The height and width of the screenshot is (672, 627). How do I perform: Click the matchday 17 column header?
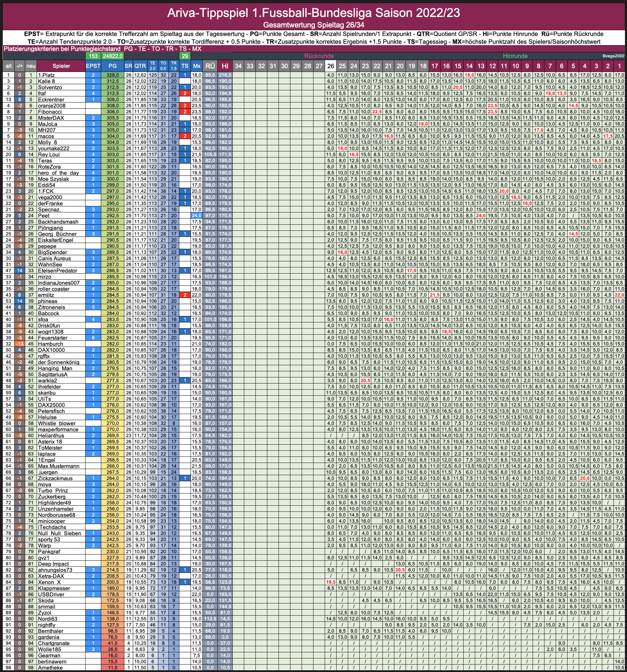click(435, 66)
